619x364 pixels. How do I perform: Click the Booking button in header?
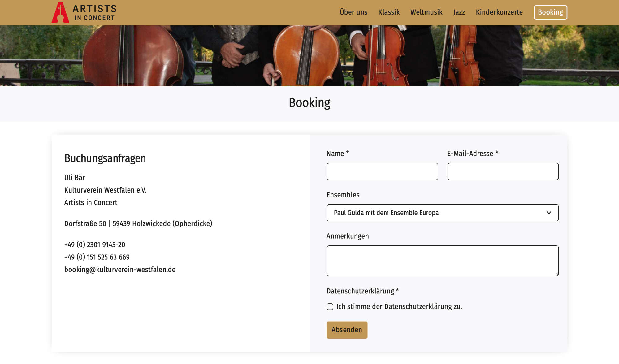click(x=550, y=12)
